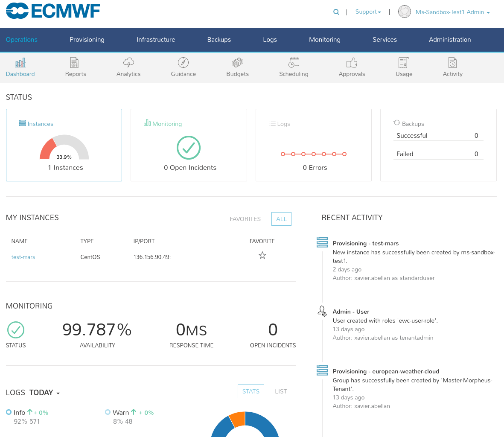Click the ECMWF logo
The image size is (504, 437).
pos(53,11)
